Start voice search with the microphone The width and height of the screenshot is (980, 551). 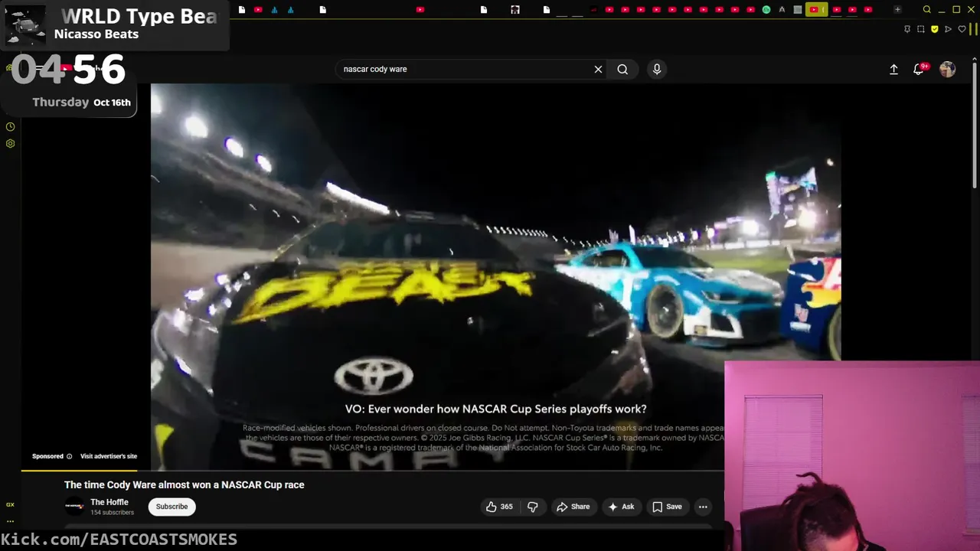(657, 69)
